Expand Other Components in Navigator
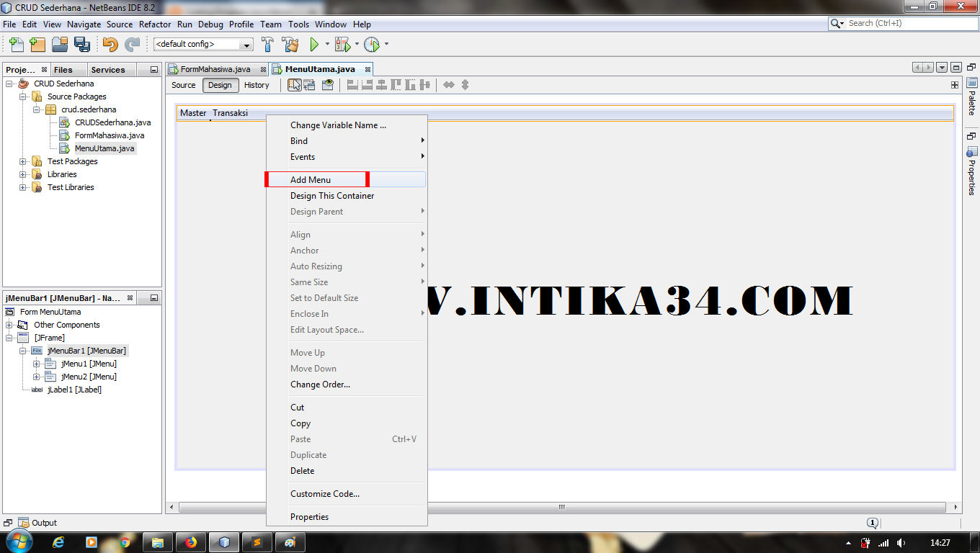Screen dimensions: 980x553 [10, 325]
